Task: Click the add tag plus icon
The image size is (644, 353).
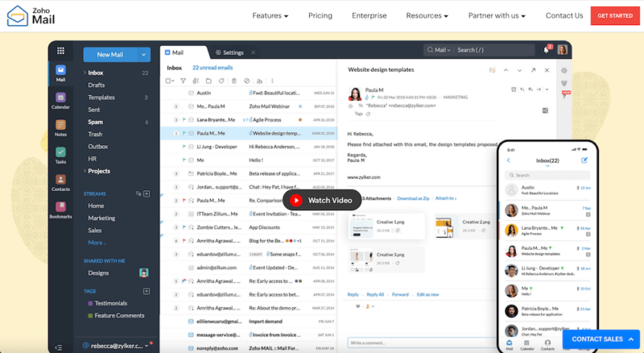Action: (x=147, y=291)
